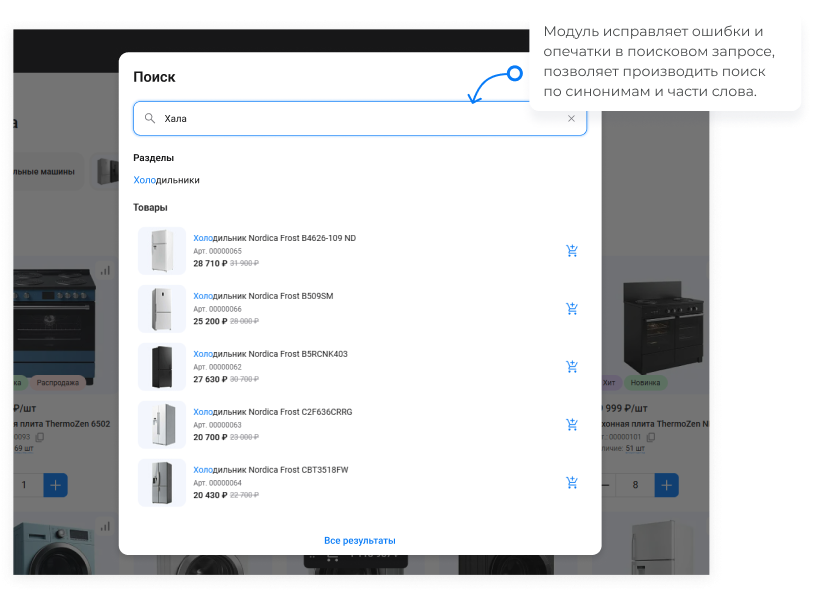Add Nordica Frost B4626-109 ND to cart
Screen dimensions: 814x591
point(572,251)
